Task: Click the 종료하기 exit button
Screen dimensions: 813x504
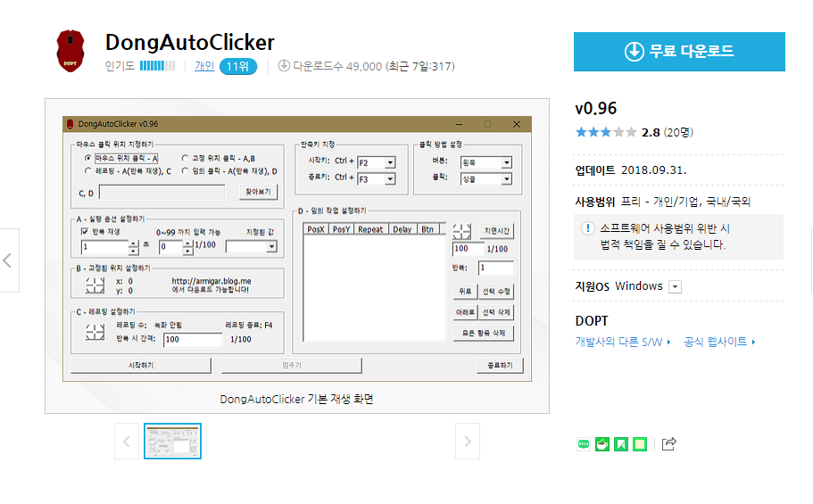Action: coord(501,365)
